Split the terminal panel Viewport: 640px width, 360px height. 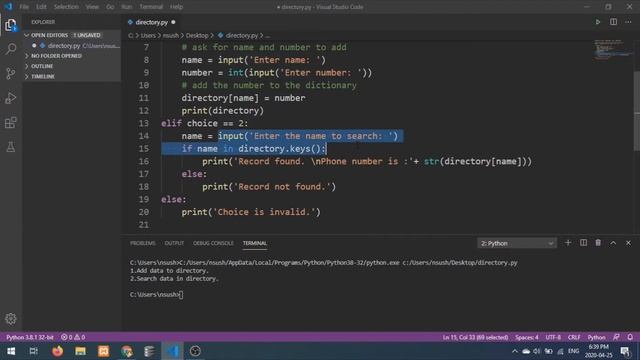[x=583, y=243]
